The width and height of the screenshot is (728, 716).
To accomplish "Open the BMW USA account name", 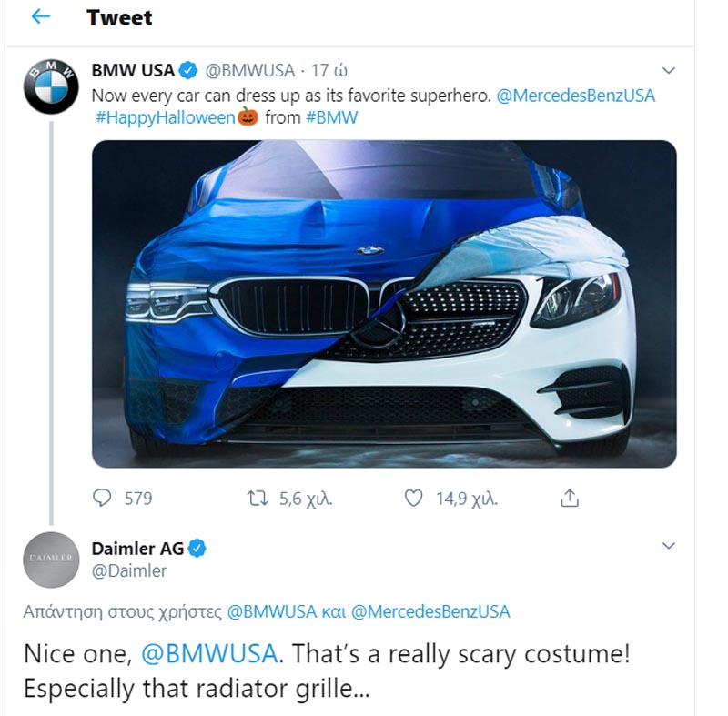I will click(x=133, y=70).
